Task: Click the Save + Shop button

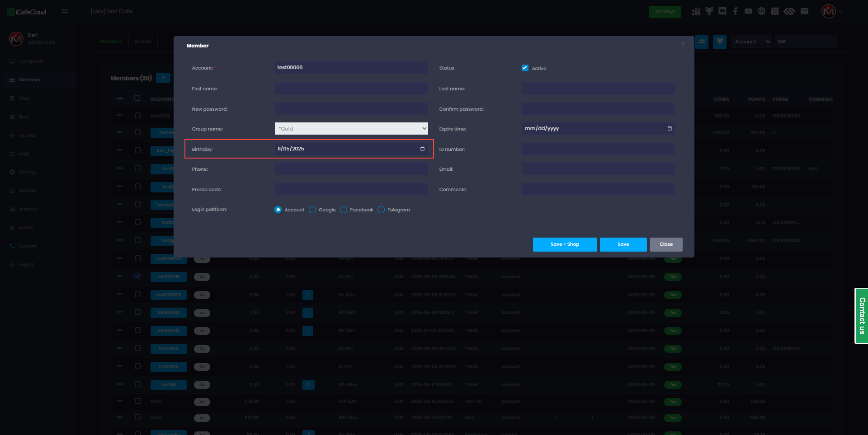Action: click(565, 244)
